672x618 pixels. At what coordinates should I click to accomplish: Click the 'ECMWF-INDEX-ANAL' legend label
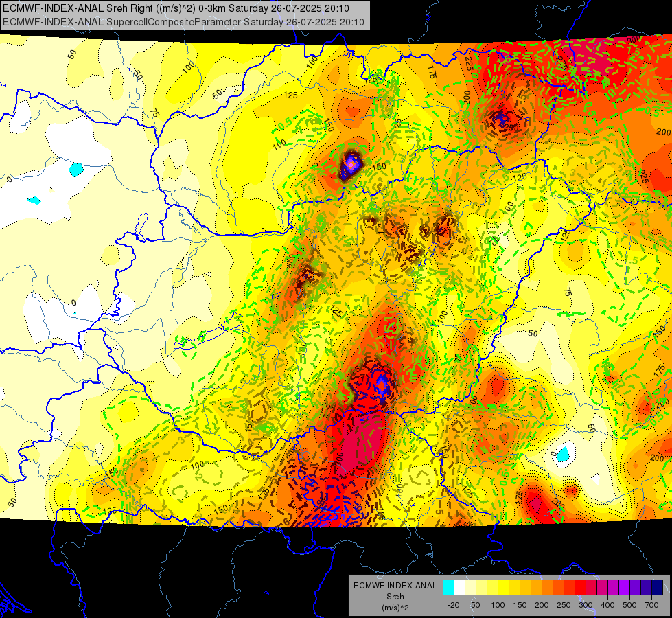pyautogui.click(x=395, y=586)
